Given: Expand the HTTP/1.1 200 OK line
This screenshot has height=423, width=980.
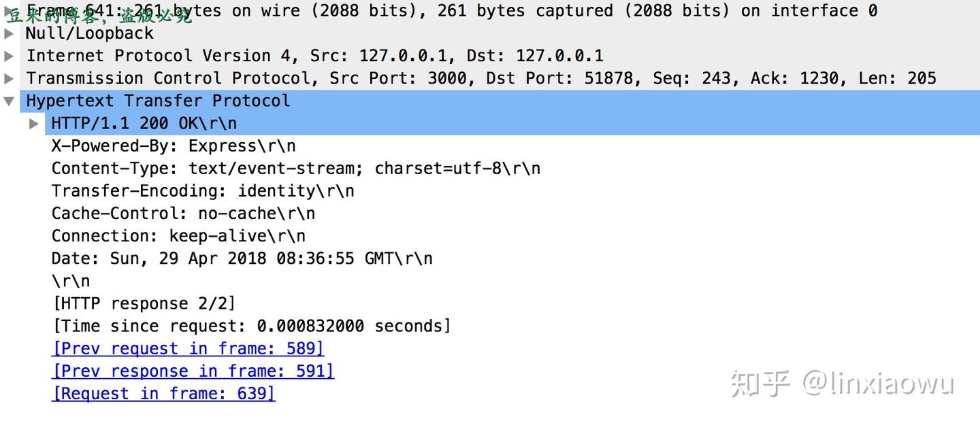Looking at the screenshot, I should (x=34, y=124).
